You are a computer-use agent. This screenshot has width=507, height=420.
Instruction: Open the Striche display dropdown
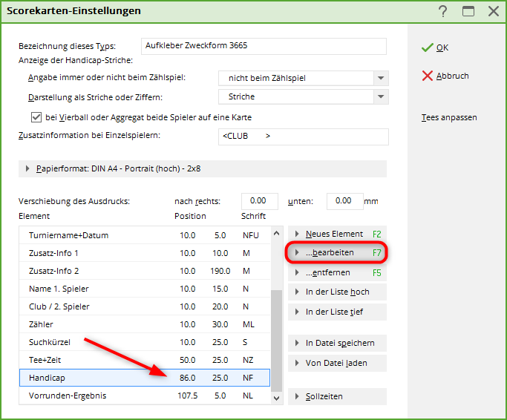tap(381, 97)
